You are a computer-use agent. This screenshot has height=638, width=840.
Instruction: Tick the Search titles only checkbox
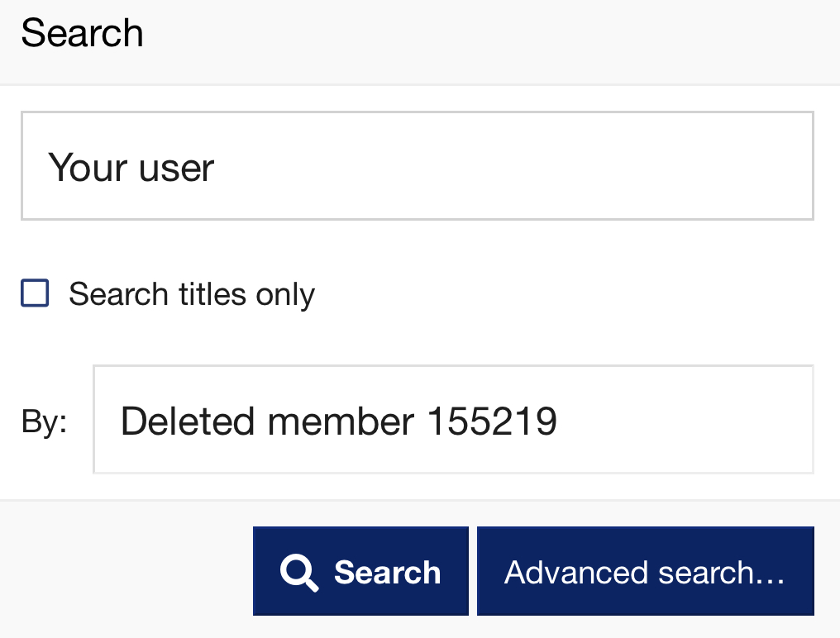tap(35, 293)
